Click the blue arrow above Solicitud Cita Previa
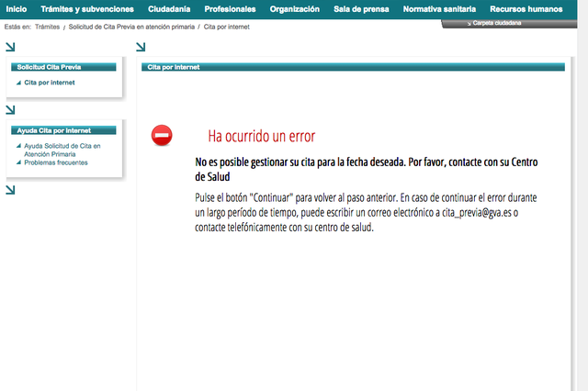This screenshot has width=588, height=391. [10, 46]
